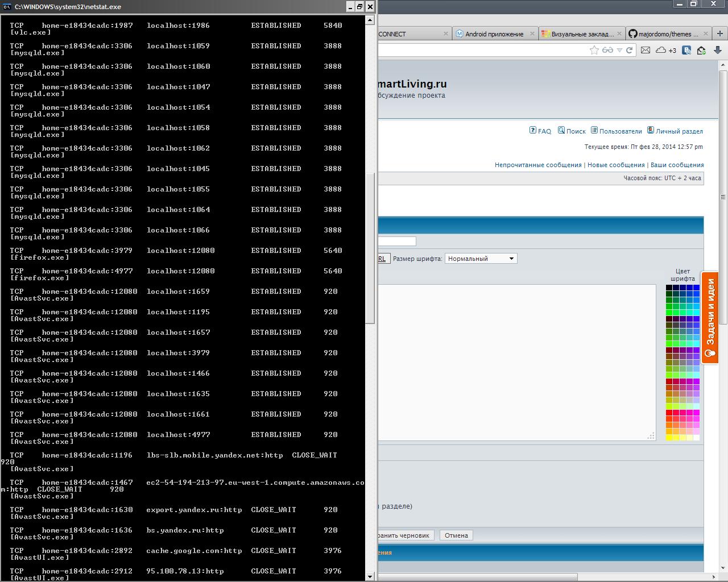Open the Размер шрифта dropdown
The height and width of the screenshot is (582, 728).
pyautogui.click(x=481, y=259)
